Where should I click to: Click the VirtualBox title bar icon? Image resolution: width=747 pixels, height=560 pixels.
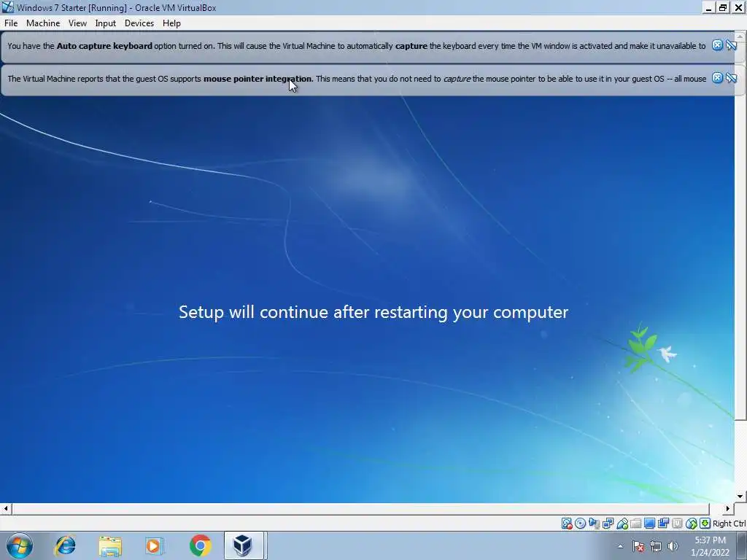coord(7,7)
